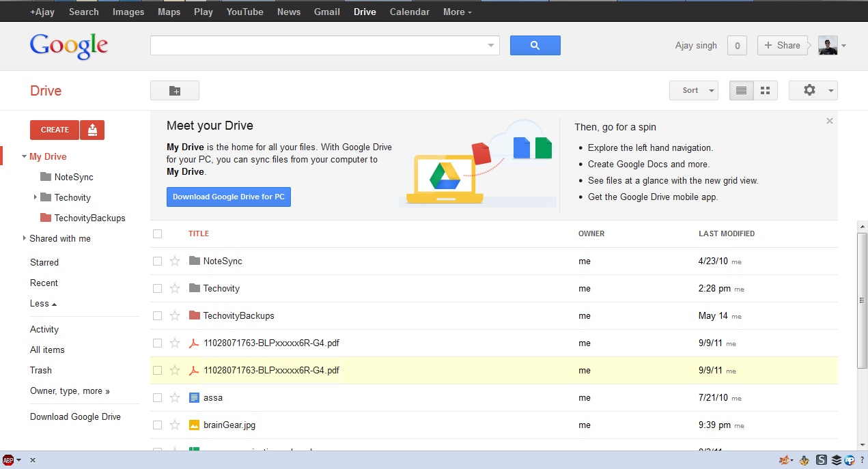Open Trash in sidebar
This screenshot has height=469, width=868.
coord(41,370)
